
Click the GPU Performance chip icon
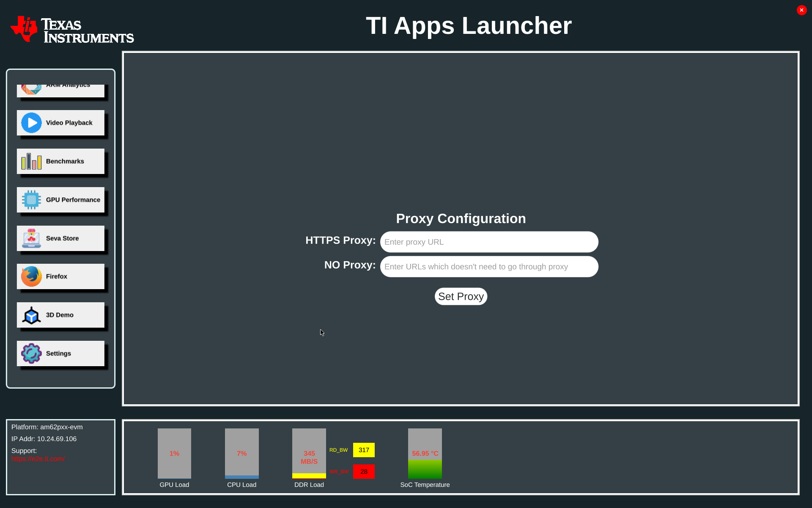point(31,200)
